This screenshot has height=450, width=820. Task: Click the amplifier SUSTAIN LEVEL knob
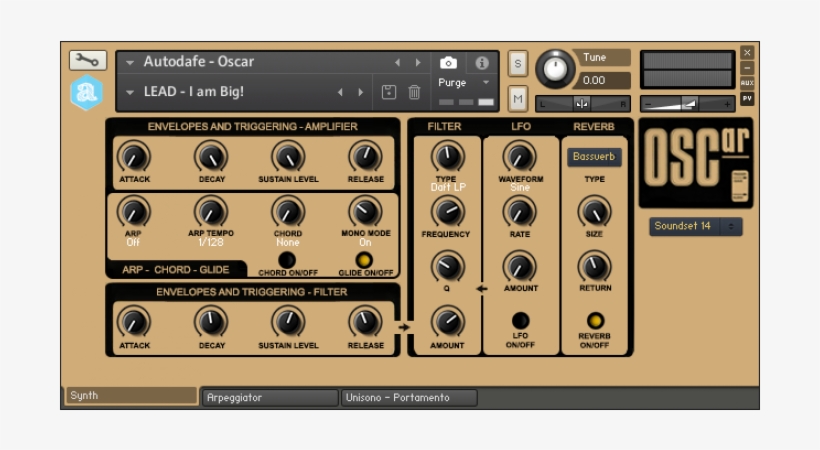click(288, 157)
